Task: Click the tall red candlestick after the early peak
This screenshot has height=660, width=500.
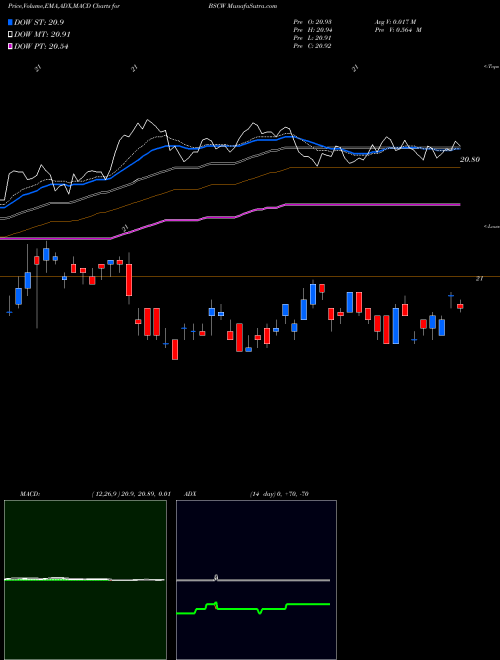Action: coord(130,280)
